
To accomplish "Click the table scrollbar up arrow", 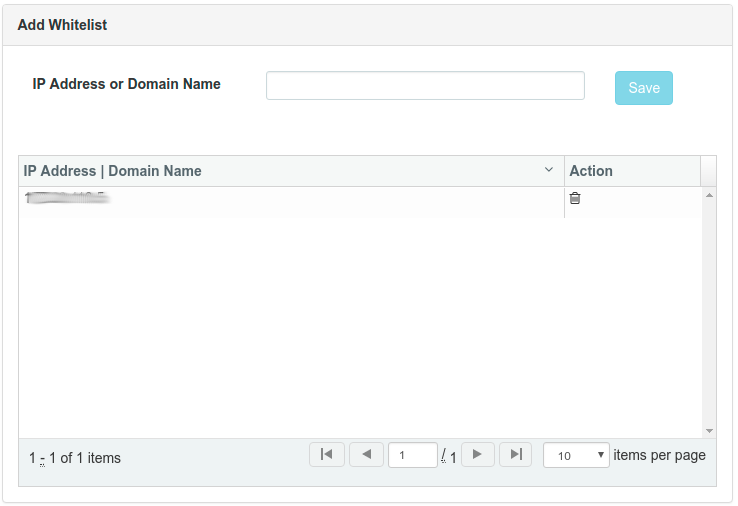I will pyautogui.click(x=709, y=195).
